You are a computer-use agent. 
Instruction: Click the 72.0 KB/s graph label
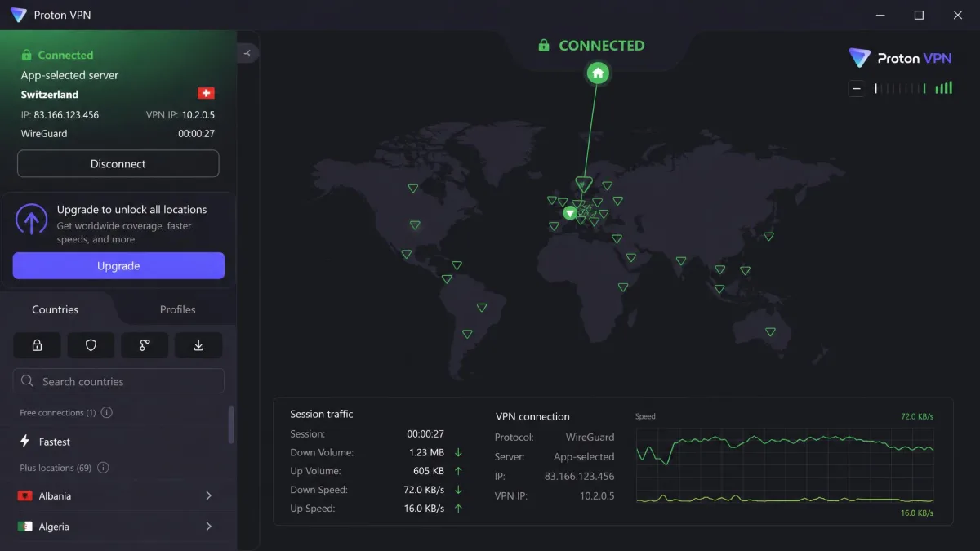917,416
